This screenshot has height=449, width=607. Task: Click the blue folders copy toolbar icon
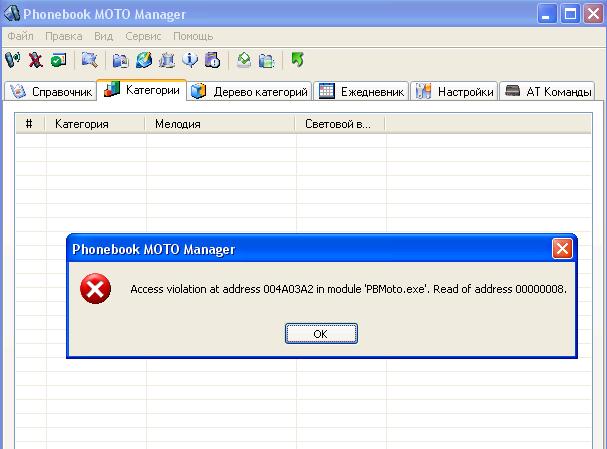(x=120, y=61)
